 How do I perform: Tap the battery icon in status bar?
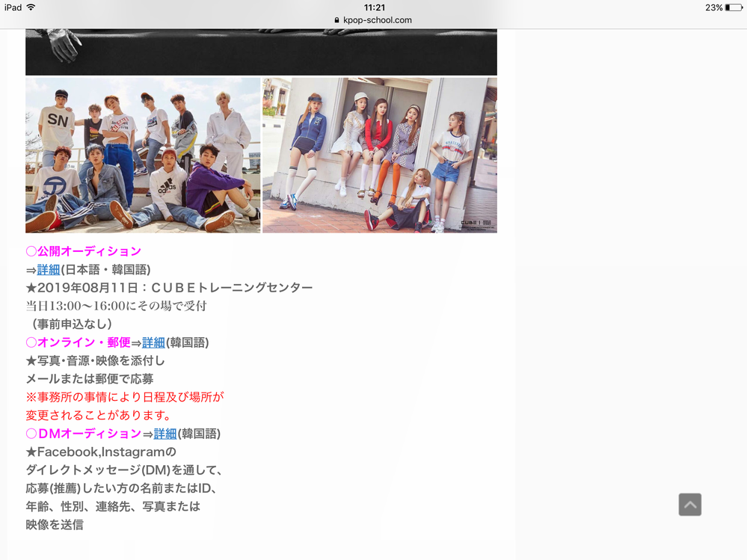pyautogui.click(x=734, y=7)
